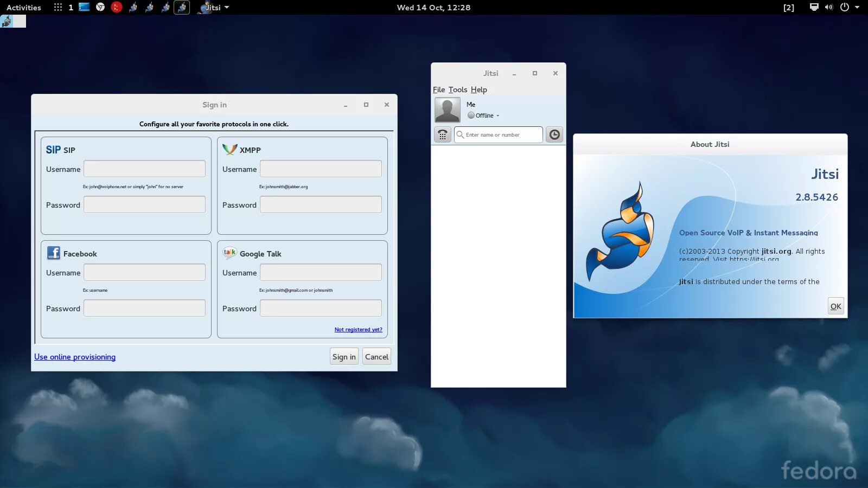Click the Sign in button
This screenshot has height=488, width=868.
(x=344, y=357)
